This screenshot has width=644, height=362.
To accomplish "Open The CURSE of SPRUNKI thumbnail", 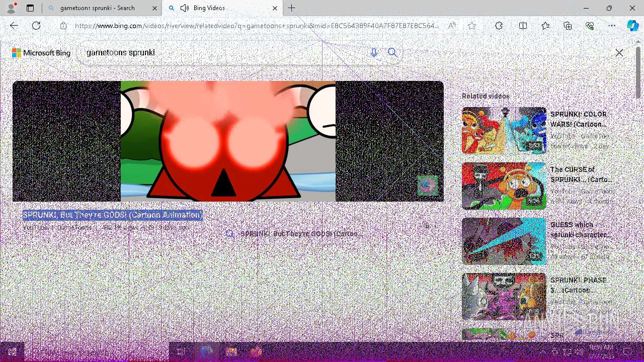I will point(504,186).
